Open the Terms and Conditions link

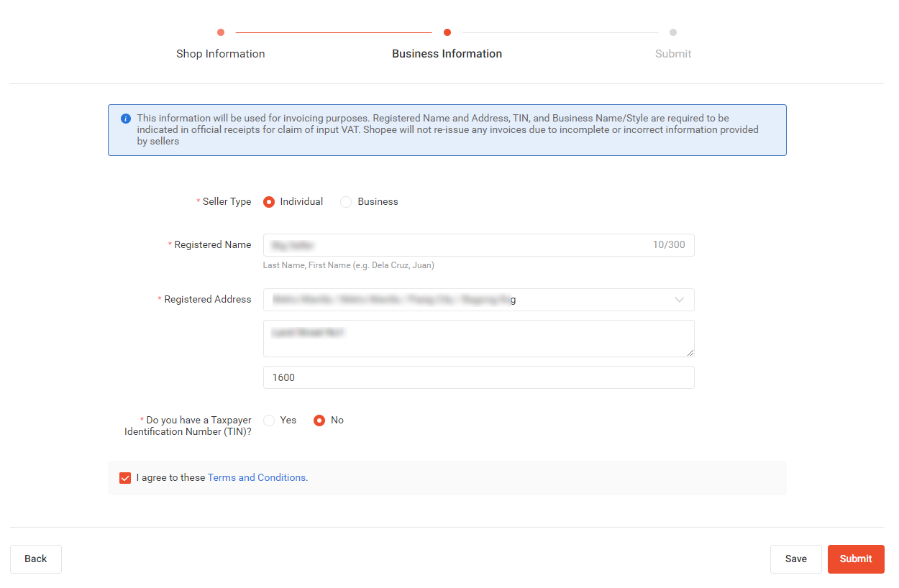pyautogui.click(x=256, y=477)
